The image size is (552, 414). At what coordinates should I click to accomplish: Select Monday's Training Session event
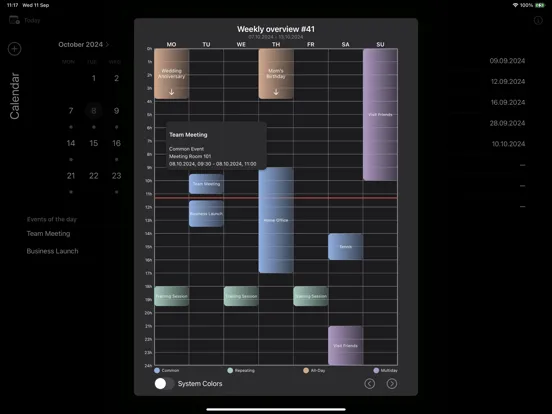tap(171, 296)
